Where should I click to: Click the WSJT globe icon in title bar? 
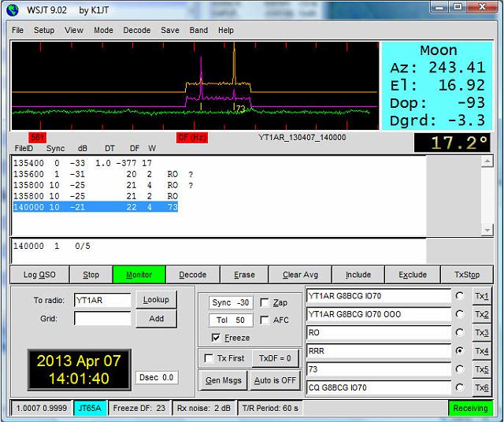(x=13, y=10)
